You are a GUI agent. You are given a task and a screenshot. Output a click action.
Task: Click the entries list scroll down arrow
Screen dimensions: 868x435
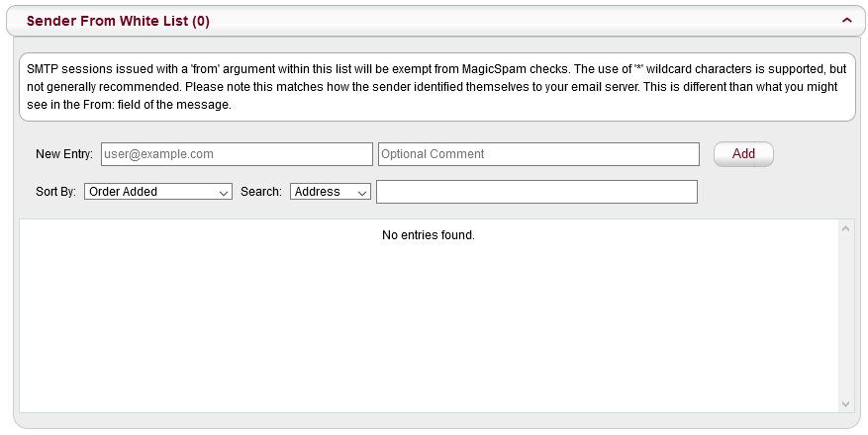point(845,403)
